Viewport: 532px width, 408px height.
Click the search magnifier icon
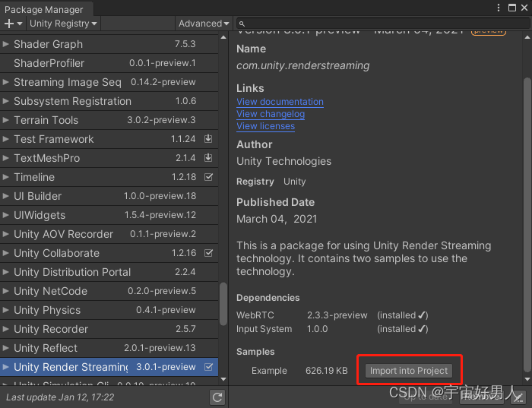tap(242, 24)
